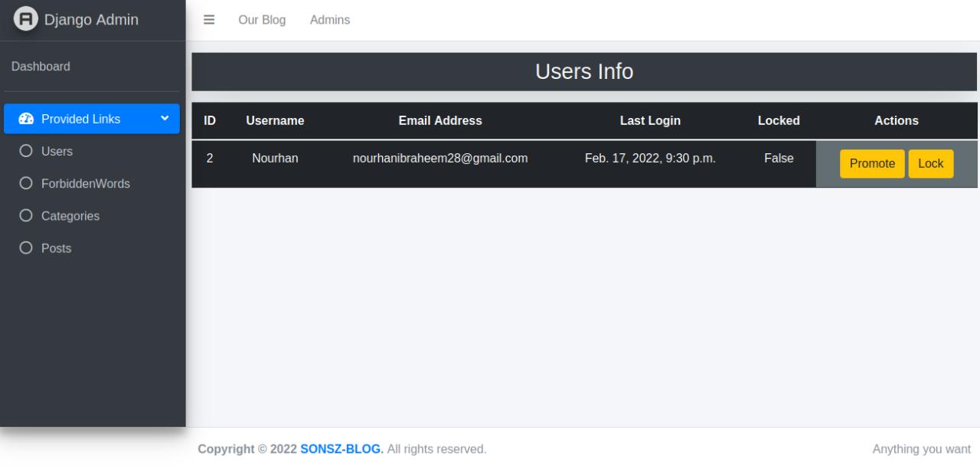Click circle icon beside Categories

click(26, 216)
